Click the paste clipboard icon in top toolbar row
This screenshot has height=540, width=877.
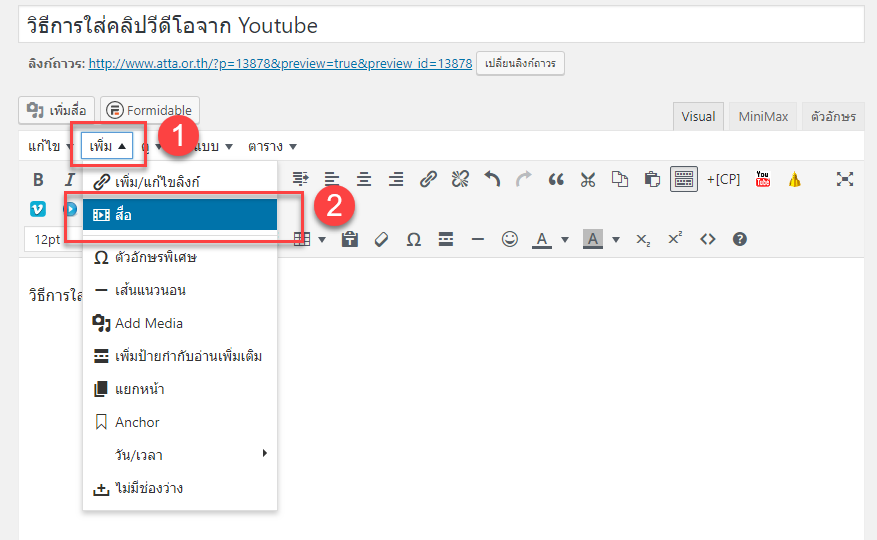652,179
